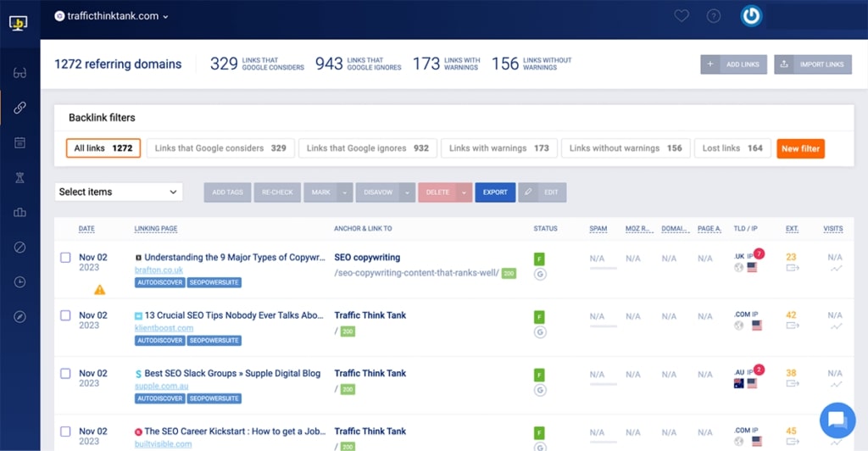Viewport: 868px width, 451px height.
Task: Select Links with warnings 173 filter
Action: click(x=498, y=148)
